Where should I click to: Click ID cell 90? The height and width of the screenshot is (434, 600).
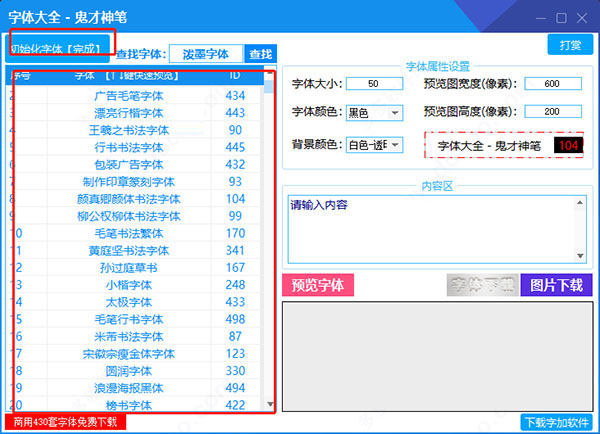click(x=235, y=130)
